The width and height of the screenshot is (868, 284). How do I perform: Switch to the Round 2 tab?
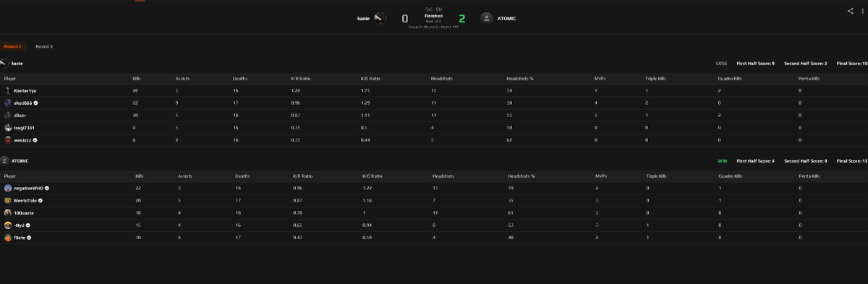tap(44, 46)
